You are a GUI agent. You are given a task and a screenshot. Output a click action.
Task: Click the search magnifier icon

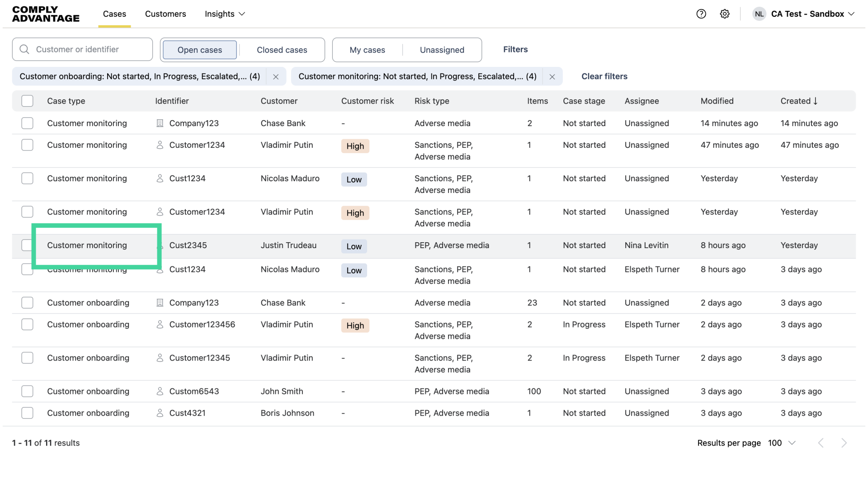click(24, 49)
